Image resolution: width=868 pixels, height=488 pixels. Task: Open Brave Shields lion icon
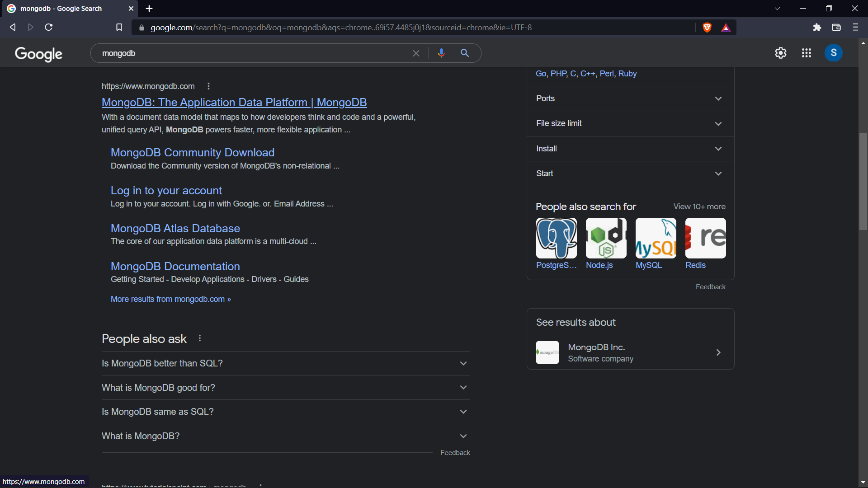pos(707,28)
